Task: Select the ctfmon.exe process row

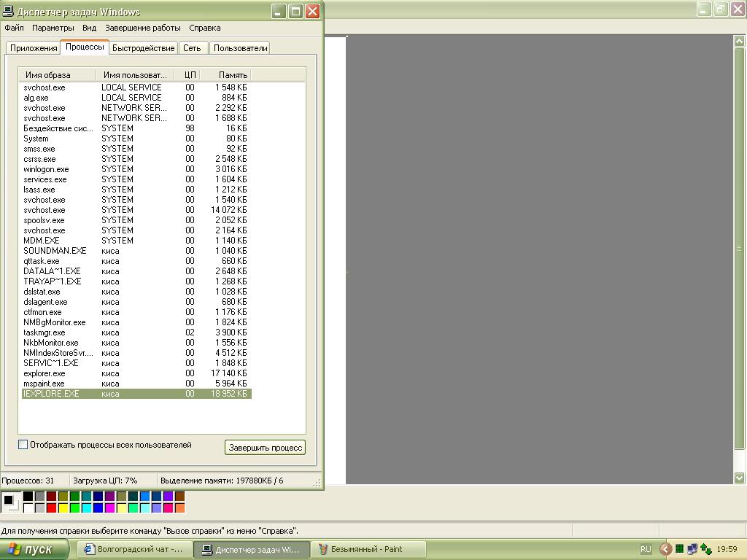Action: tap(136, 312)
